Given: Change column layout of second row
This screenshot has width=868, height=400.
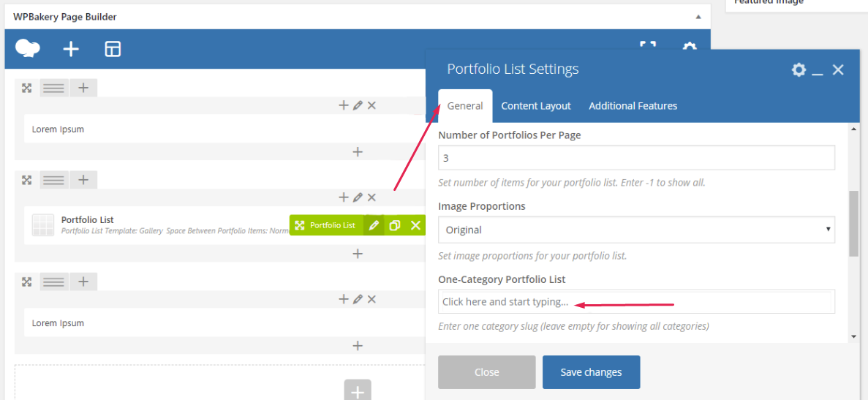Looking at the screenshot, I should coord(53,180).
